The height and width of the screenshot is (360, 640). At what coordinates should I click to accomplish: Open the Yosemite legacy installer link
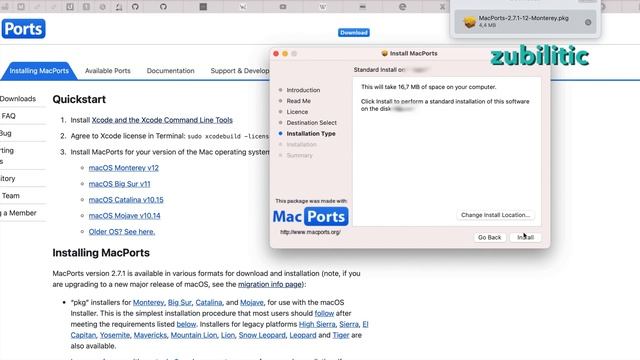click(115, 335)
